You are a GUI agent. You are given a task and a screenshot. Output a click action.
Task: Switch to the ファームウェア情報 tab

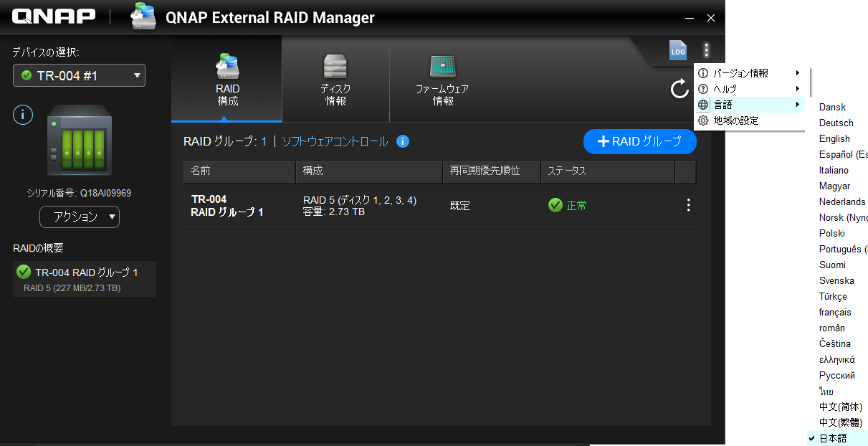442,80
